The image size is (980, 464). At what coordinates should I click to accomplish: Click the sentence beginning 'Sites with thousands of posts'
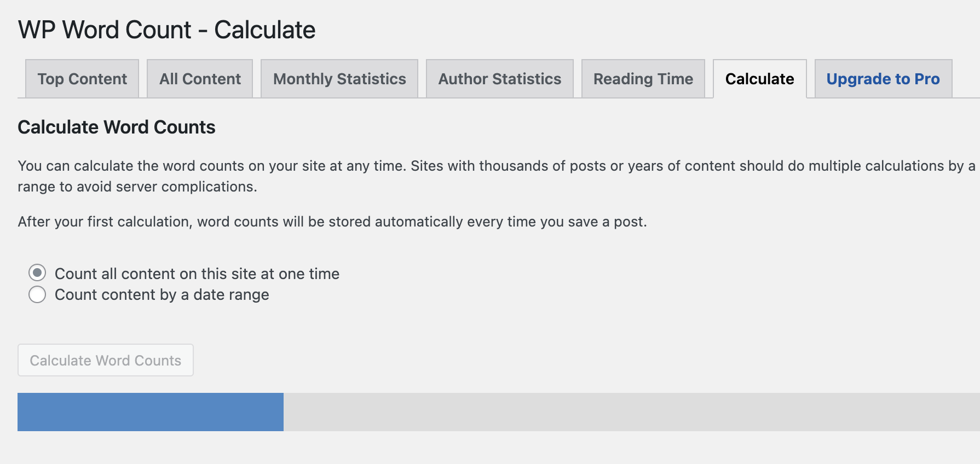click(x=690, y=166)
